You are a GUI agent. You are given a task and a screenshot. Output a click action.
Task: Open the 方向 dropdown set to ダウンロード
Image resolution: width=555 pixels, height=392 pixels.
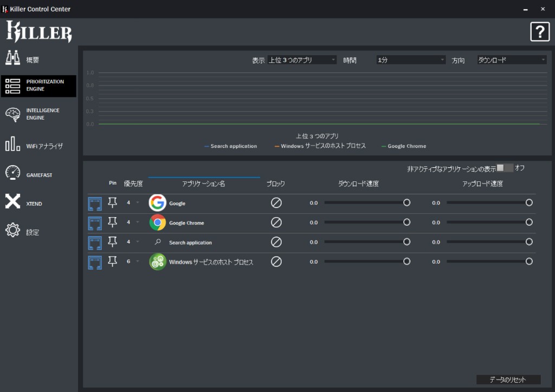[511, 60]
